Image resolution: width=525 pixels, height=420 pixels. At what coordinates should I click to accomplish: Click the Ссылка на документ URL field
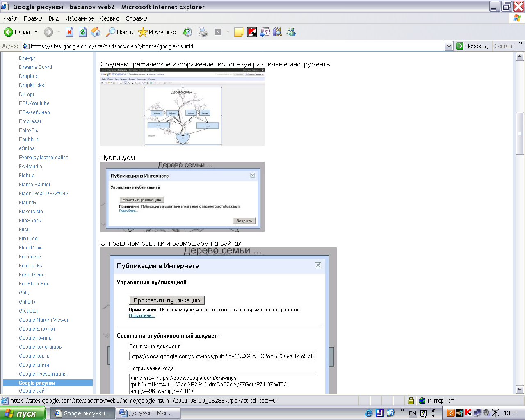(x=222, y=356)
